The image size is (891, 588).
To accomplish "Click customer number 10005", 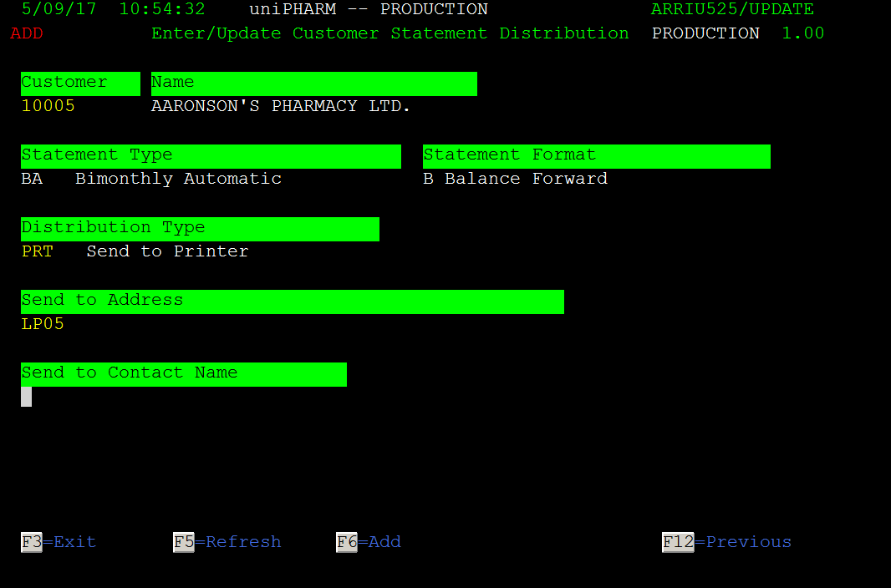I will (x=48, y=106).
